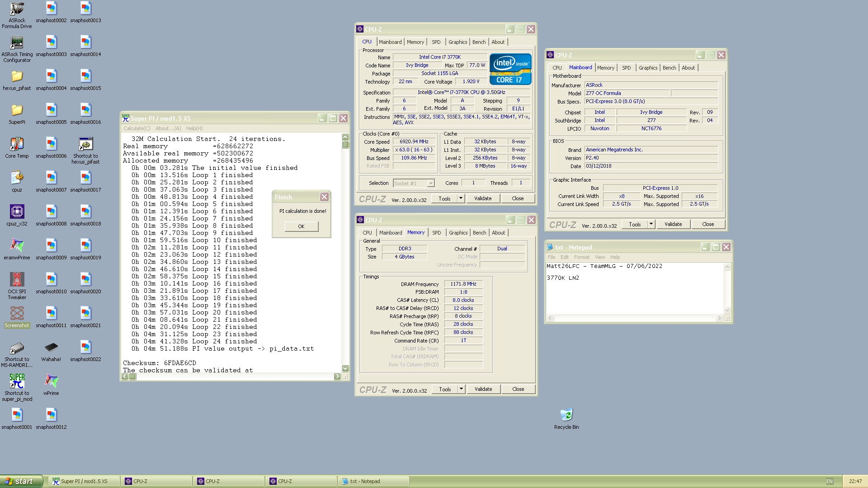
Task: Switch to SPD tab in top CPU-Z window
Action: click(436, 42)
